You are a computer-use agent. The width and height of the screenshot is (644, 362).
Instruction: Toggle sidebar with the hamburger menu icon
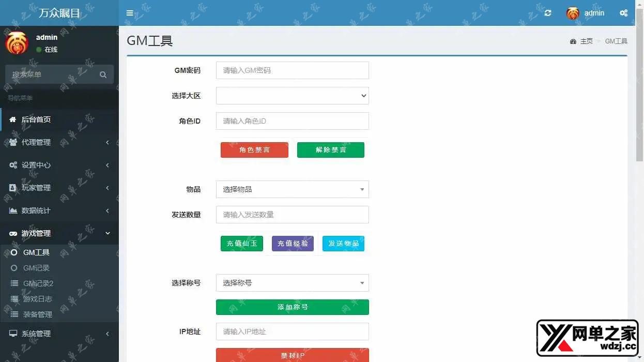130,13
